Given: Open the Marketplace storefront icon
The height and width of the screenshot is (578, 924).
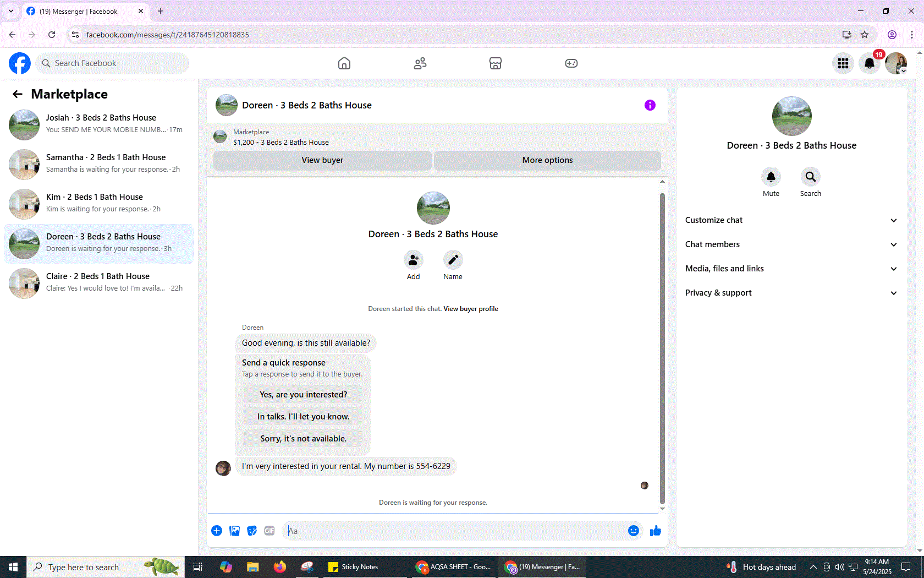Looking at the screenshot, I should pyautogui.click(x=496, y=63).
